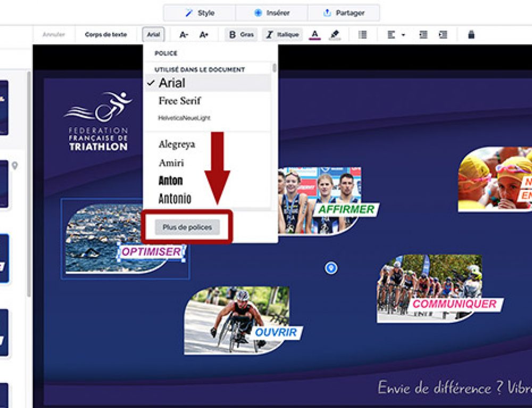Click the OUVRIR label

tap(276, 332)
